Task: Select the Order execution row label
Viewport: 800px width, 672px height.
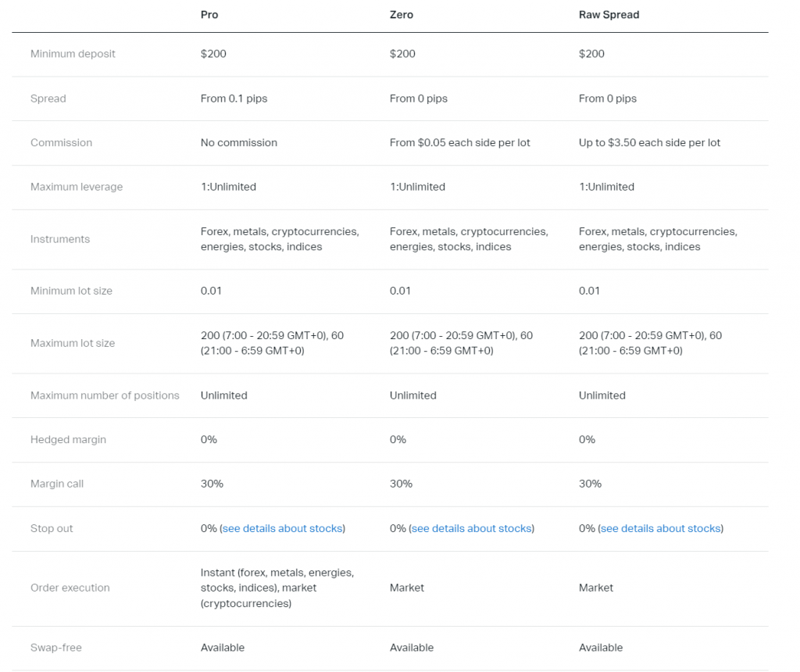Action: tap(70, 588)
